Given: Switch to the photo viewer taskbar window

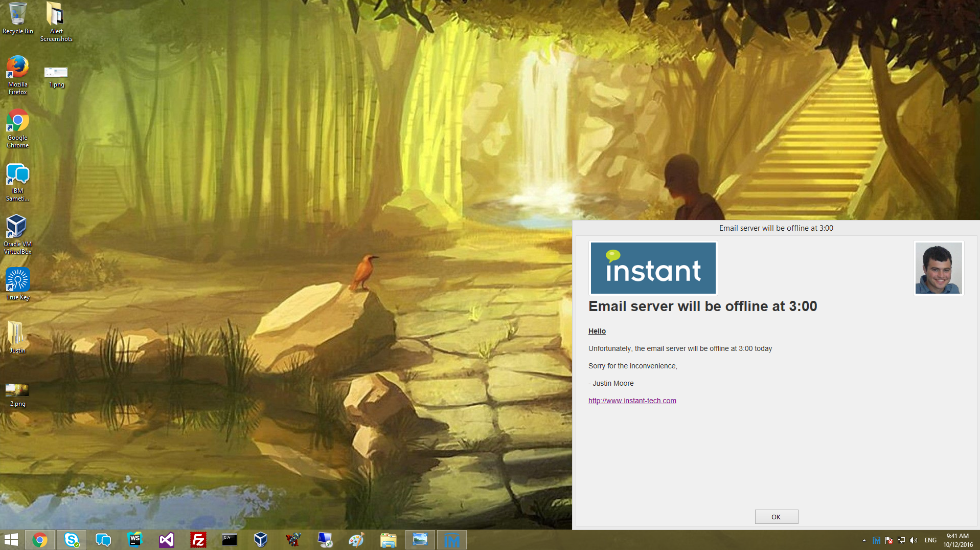Looking at the screenshot, I should (x=420, y=540).
